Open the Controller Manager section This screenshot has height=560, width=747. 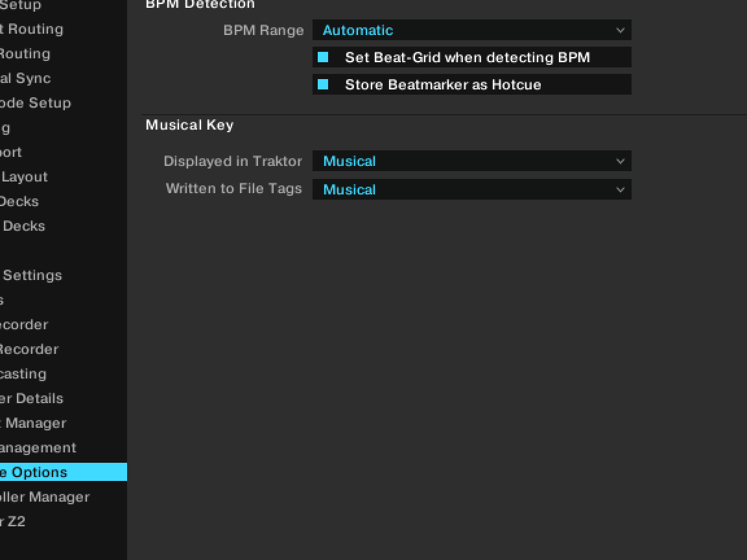pyautogui.click(x=44, y=497)
